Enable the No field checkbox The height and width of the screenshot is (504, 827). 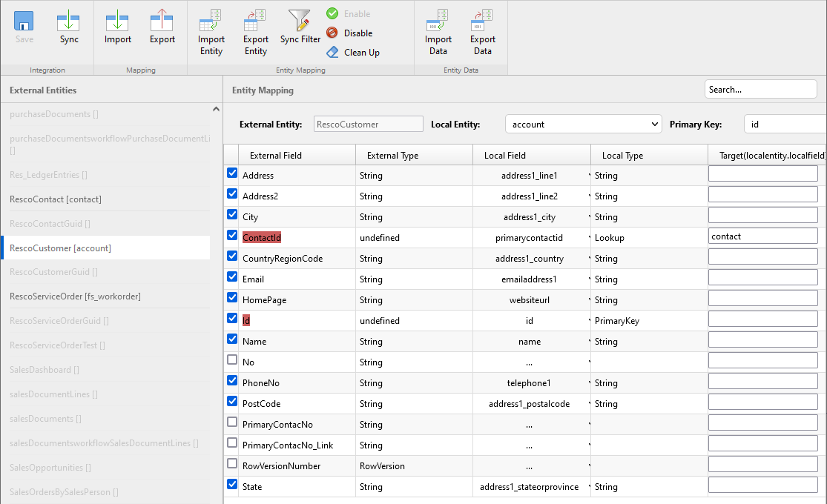pos(232,360)
